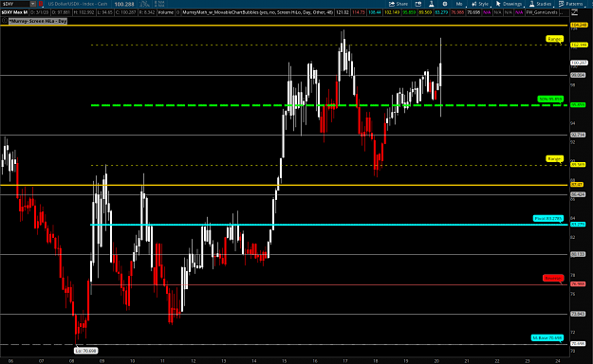Click the flask icon next to Share
The height and width of the screenshot is (364, 593).
431,4
